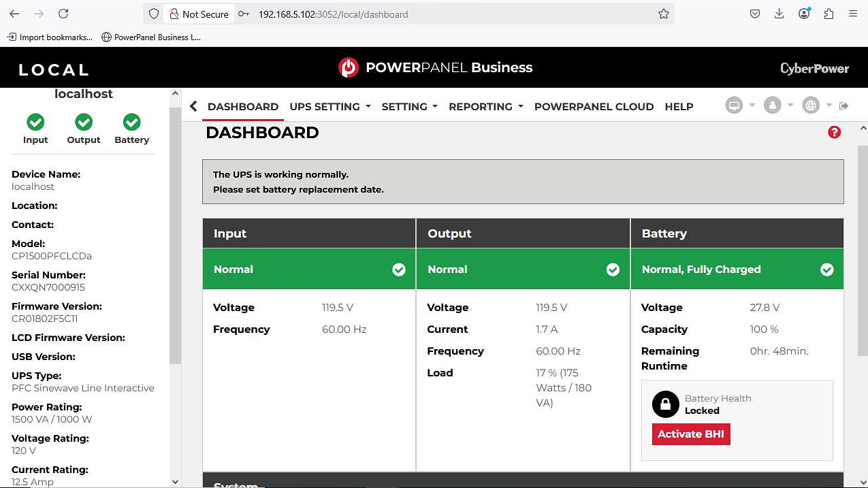Click the Input panel Normal check icon
The height and width of the screenshot is (488, 868).
point(399,270)
